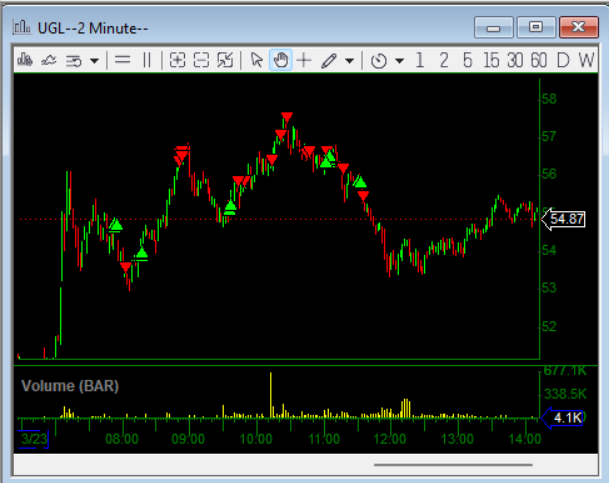Click the tallest yellow volume bar
The width and height of the screenshot is (609, 483).
point(271,395)
